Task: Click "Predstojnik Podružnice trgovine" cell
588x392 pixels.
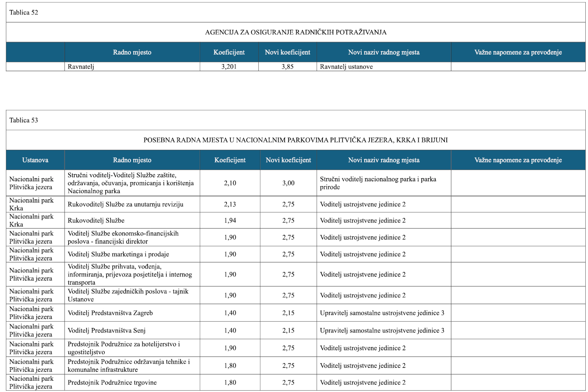Action: (112, 383)
